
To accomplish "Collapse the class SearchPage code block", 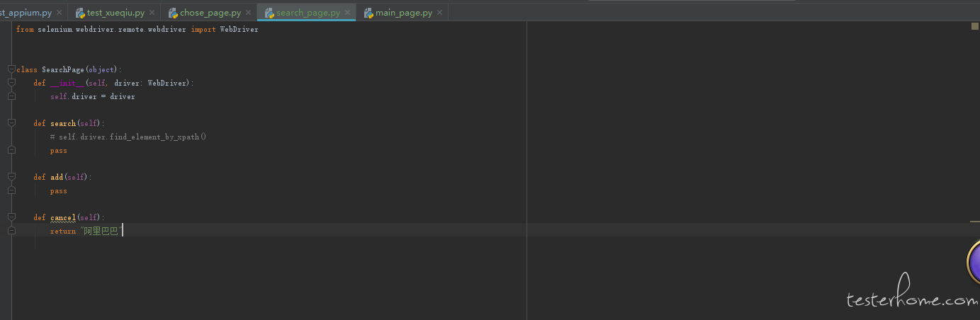I will [x=11, y=69].
